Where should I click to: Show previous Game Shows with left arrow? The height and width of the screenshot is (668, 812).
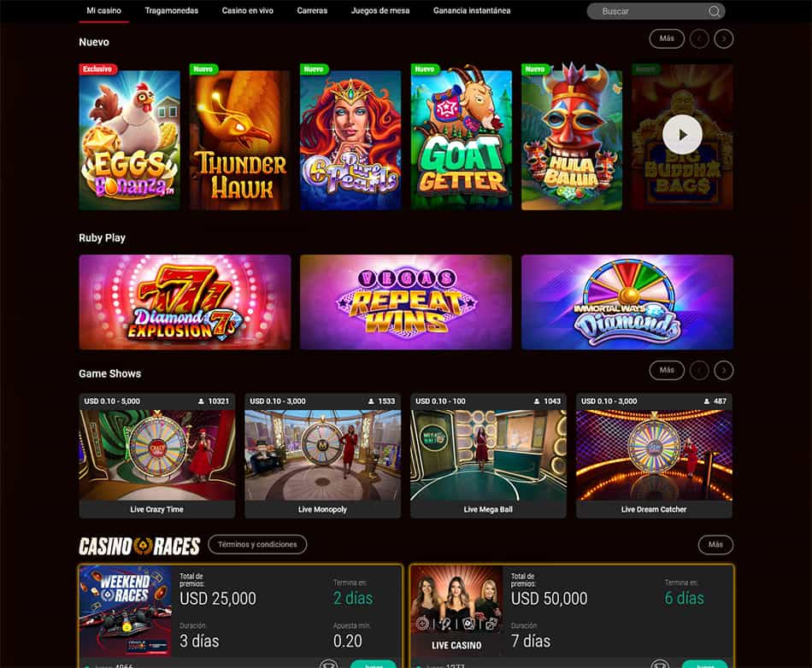pyautogui.click(x=699, y=371)
